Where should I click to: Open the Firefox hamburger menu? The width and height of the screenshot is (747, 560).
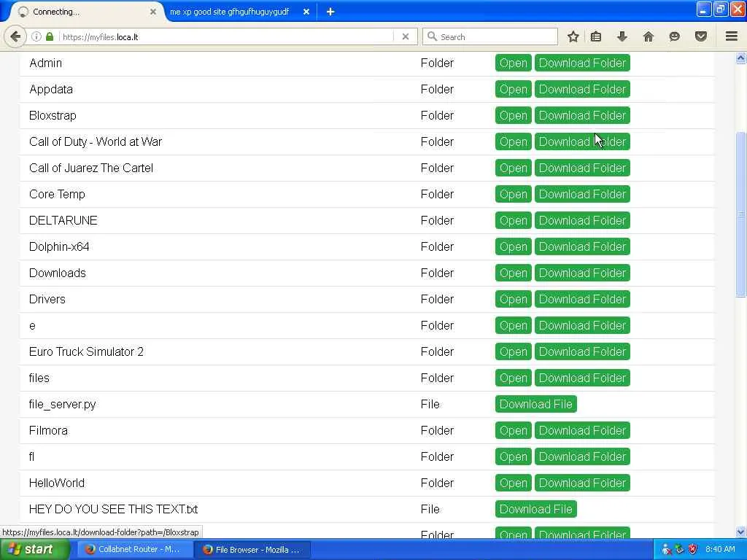(x=732, y=36)
